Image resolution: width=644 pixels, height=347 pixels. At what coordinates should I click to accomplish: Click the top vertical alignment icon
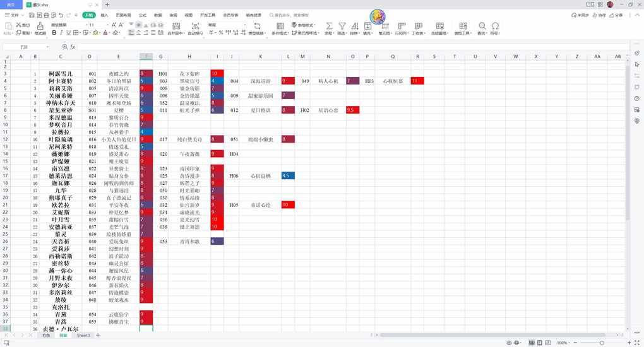click(x=131, y=25)
